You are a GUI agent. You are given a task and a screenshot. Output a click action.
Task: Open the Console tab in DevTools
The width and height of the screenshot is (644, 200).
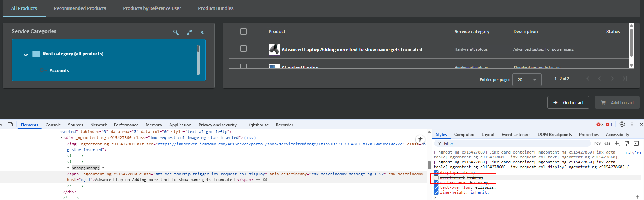53,125
